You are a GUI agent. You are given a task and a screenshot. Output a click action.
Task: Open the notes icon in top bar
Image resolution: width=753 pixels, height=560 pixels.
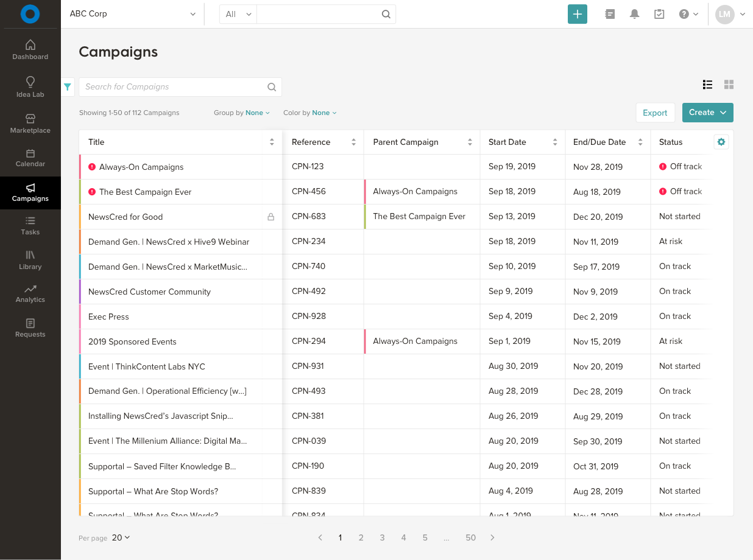click(610, 14)
